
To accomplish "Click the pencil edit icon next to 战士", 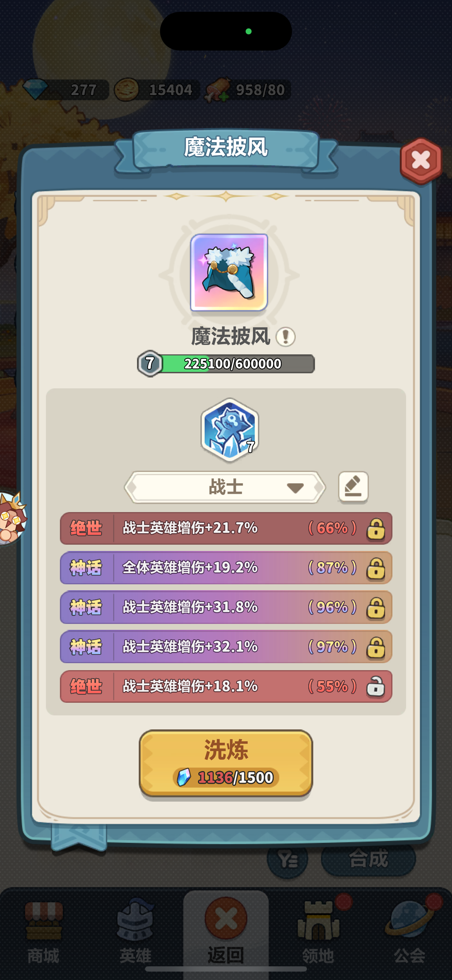I will [353, 487].
